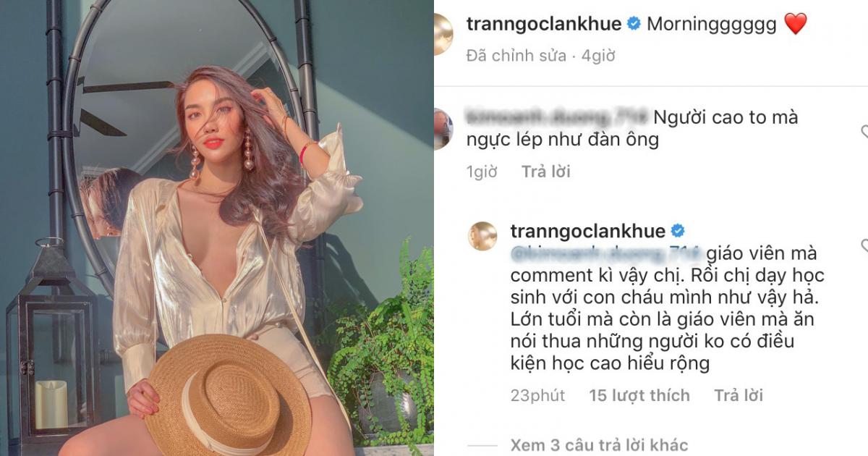
Task: Open the blurred commenter's profile avatar
Action: (443, 124)
